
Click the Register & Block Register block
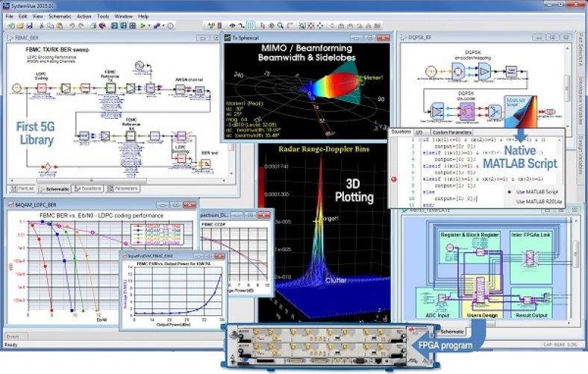click(x=469, y=247)
